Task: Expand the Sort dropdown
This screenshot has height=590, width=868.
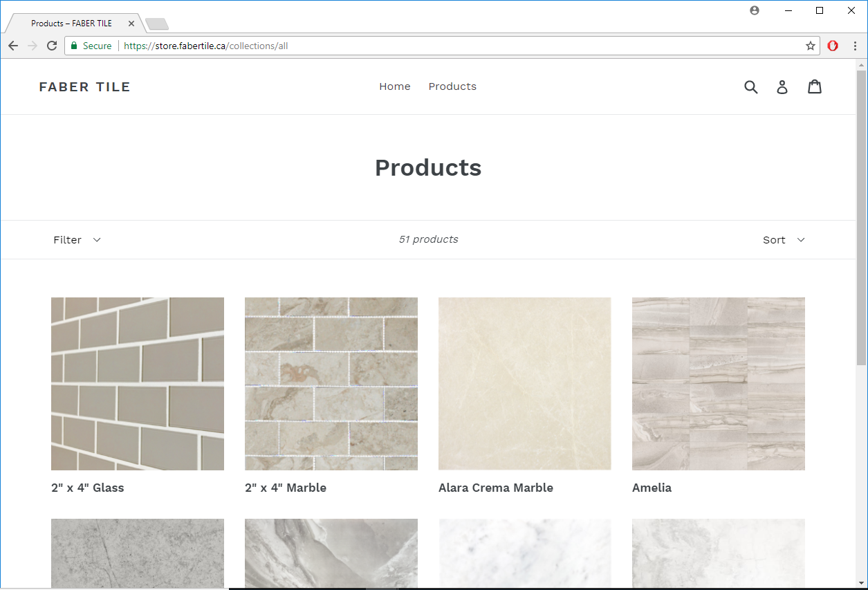Action: point(784,240)
